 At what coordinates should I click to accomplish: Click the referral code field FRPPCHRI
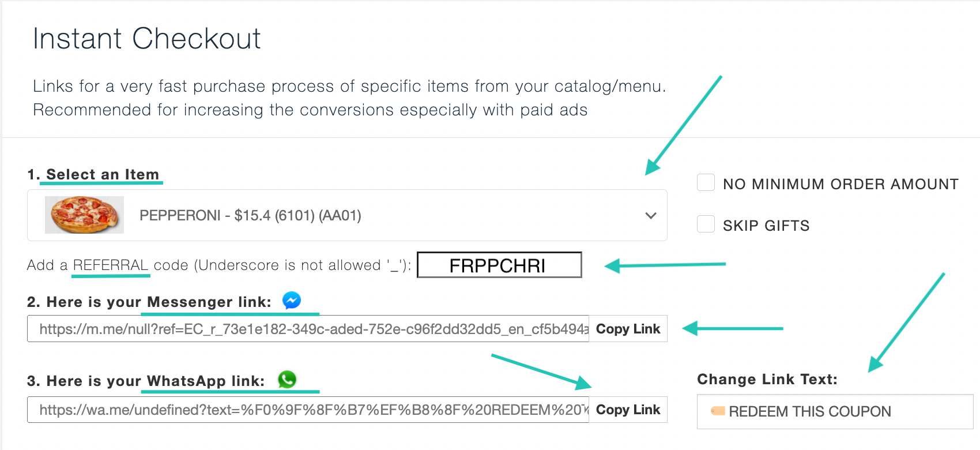click(499, 265)
